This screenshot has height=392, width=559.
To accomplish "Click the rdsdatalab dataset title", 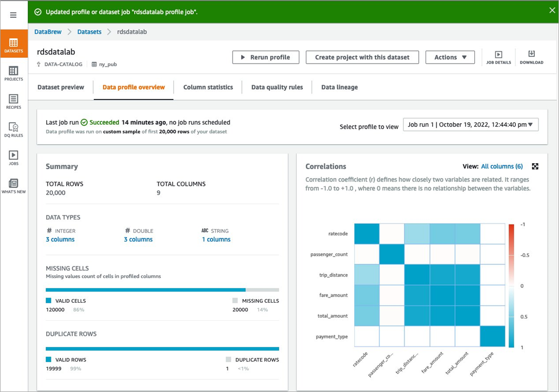I will click(56, 52).
